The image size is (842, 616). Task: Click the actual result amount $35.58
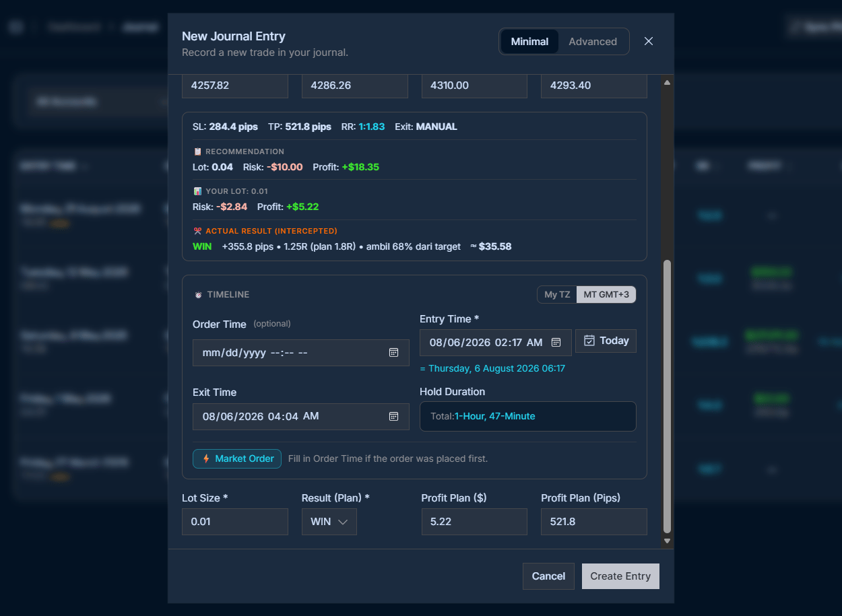tap(495, 246)
